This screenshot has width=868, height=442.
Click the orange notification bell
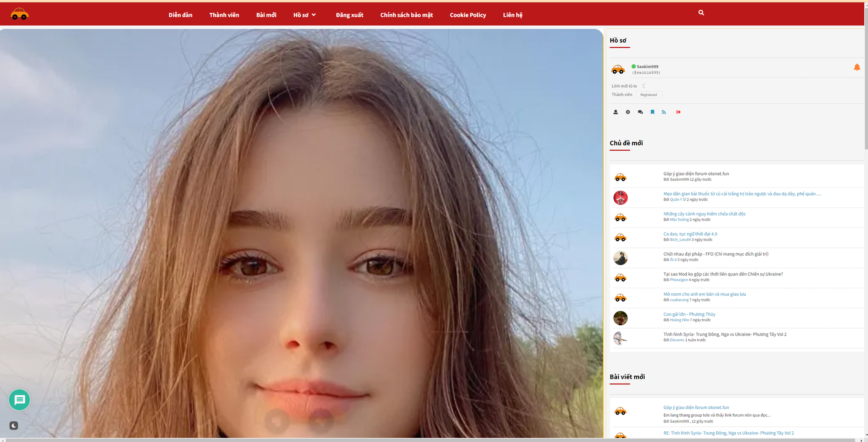tap(857, 67)
